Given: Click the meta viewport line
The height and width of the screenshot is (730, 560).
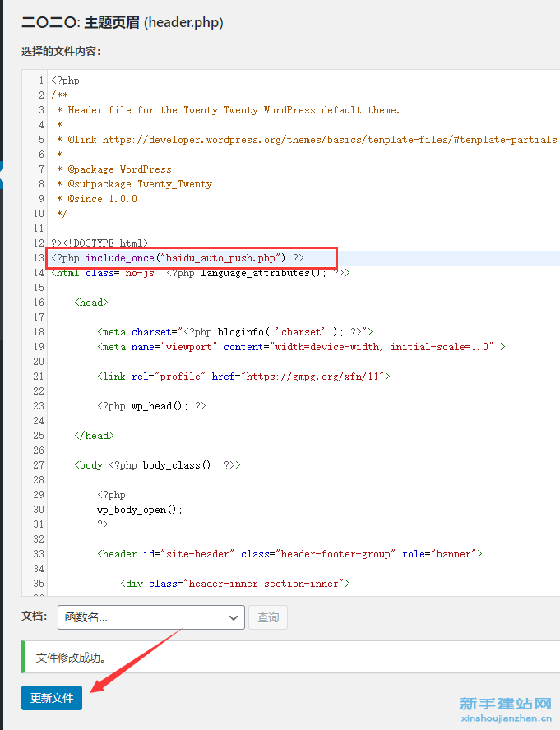Looking at the screenshot, I should [302, 347].
